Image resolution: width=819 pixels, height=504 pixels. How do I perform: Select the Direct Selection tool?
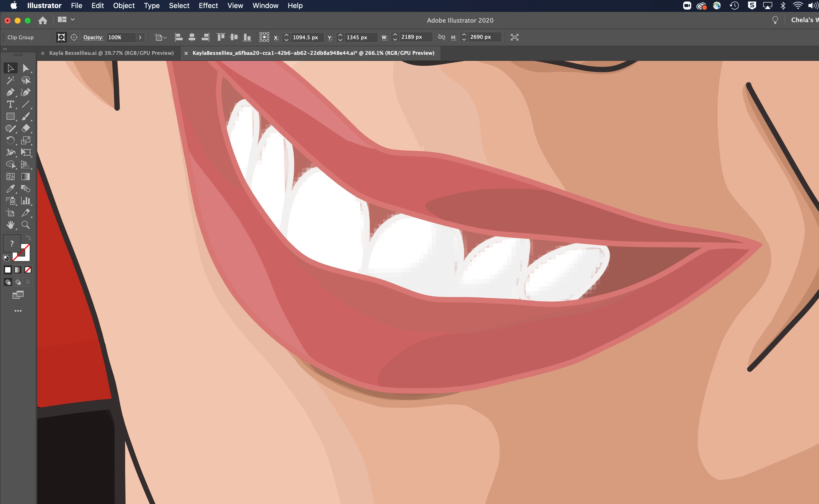click(26, 68)
